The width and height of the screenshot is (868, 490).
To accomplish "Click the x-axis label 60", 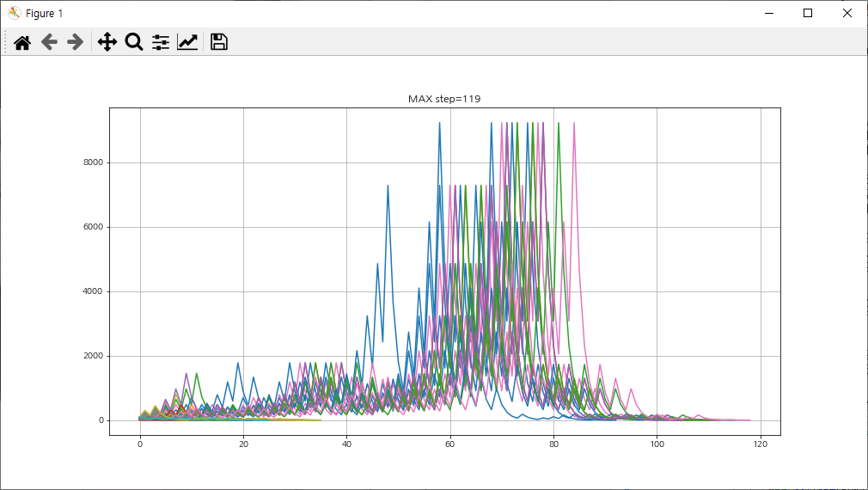I will pos(450,444).
